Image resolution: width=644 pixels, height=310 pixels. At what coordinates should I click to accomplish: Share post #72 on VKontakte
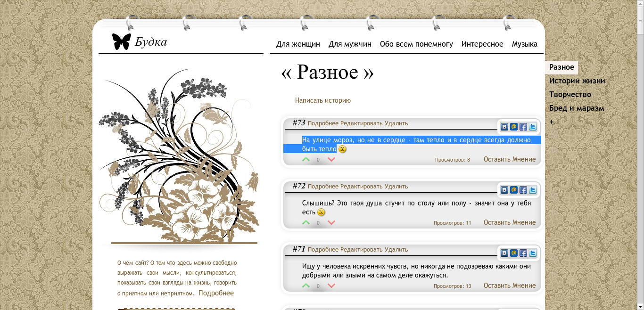pyautogui.click(x=504, y=190)
